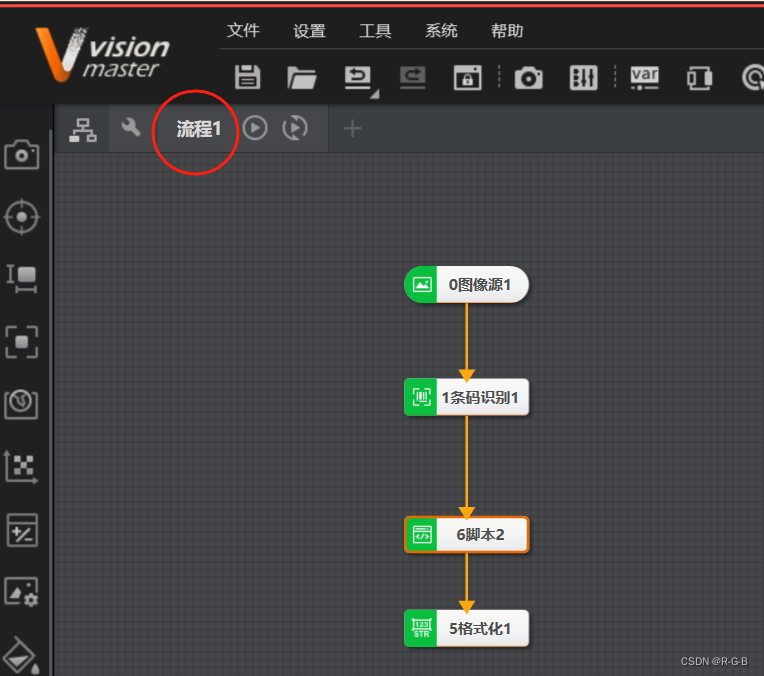Click the script code green icon
The height and width of the screenshot is (676, 764).
(x=422, y=535)
